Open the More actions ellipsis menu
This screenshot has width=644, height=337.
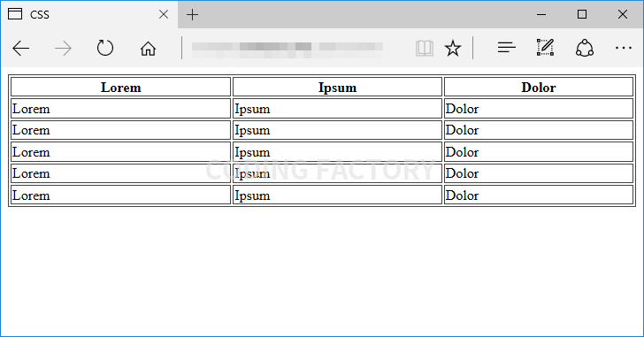(624, 48)
